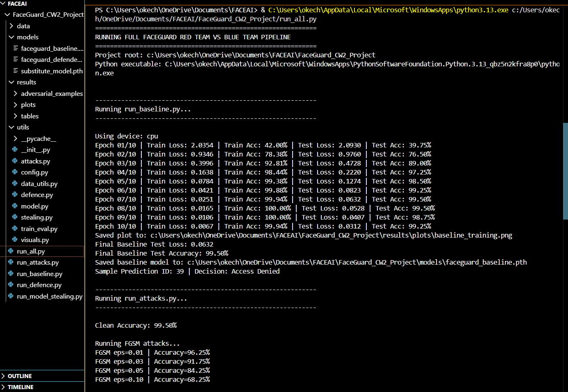Screen dimensions: 568x392
Task: Click the Python icon next to run_defence.py
Action: tap(11, 285)
